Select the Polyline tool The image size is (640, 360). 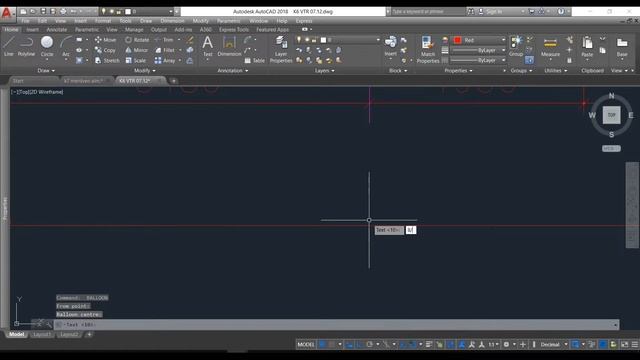tap(26, 46)
